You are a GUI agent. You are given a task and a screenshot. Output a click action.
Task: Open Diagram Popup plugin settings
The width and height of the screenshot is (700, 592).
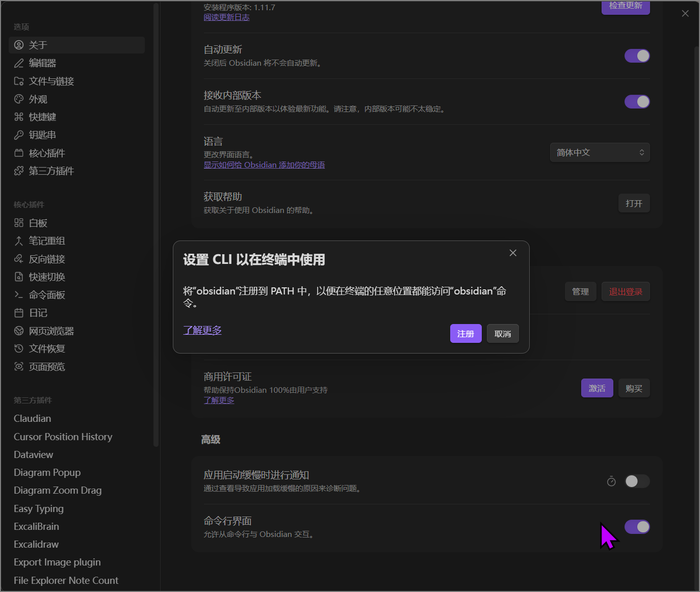[x=77, y=472]
